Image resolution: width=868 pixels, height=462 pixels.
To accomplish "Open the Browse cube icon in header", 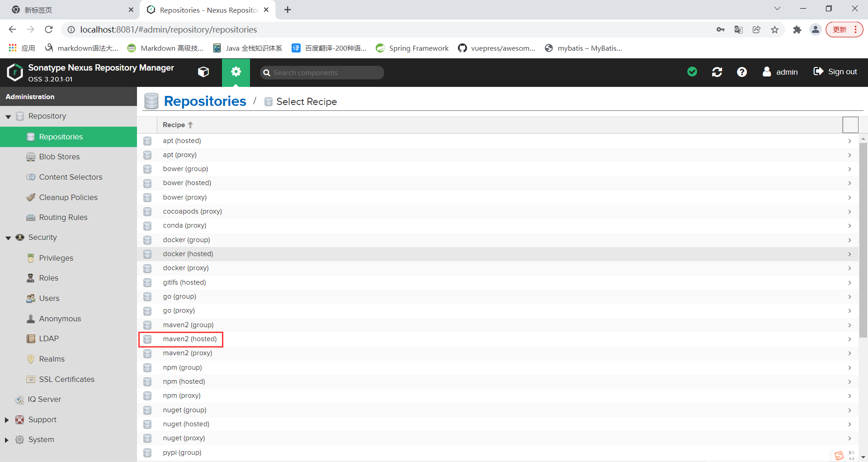I will tap(203, 72).
